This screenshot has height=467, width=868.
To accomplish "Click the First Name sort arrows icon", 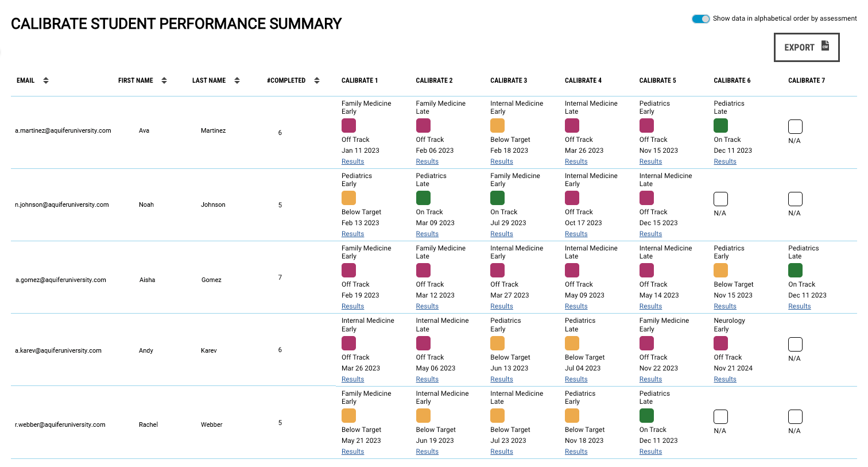I will pos(164,80).
